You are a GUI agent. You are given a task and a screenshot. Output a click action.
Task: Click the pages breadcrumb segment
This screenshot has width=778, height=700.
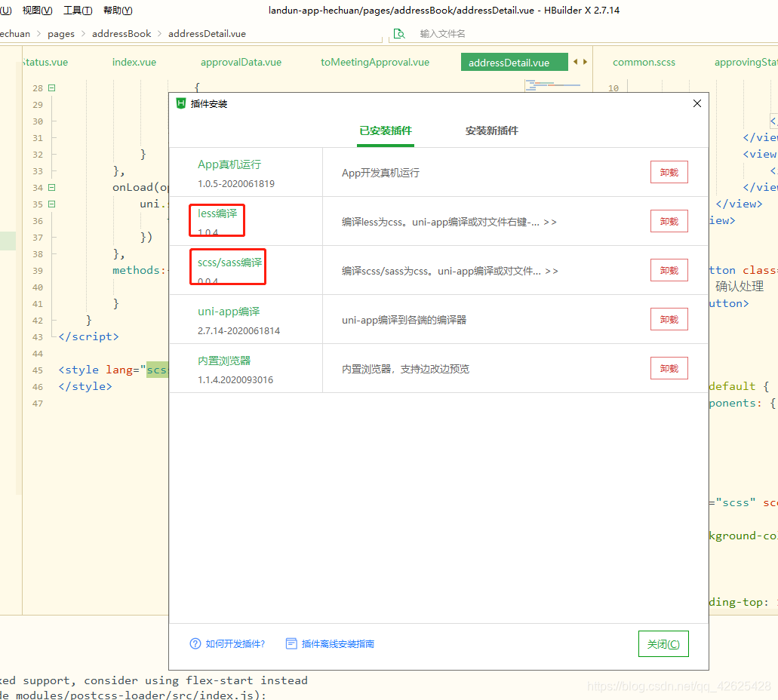point(61,34)
